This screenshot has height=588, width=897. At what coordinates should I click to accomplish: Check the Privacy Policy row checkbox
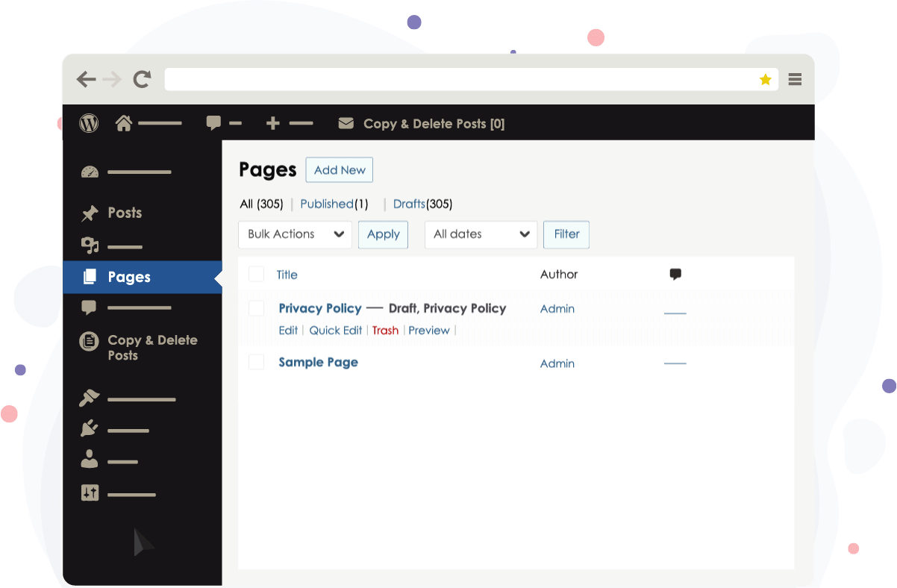point(256,308)
